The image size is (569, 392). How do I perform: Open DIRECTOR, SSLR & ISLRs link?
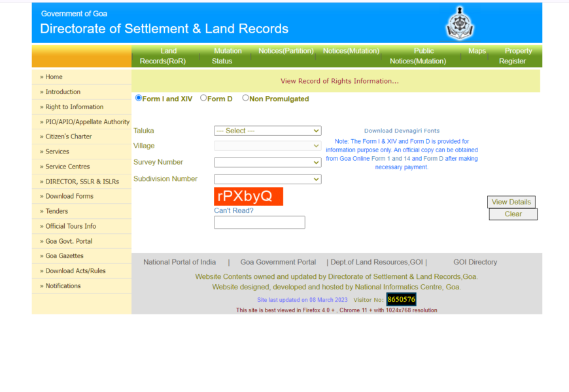(82, 182)
